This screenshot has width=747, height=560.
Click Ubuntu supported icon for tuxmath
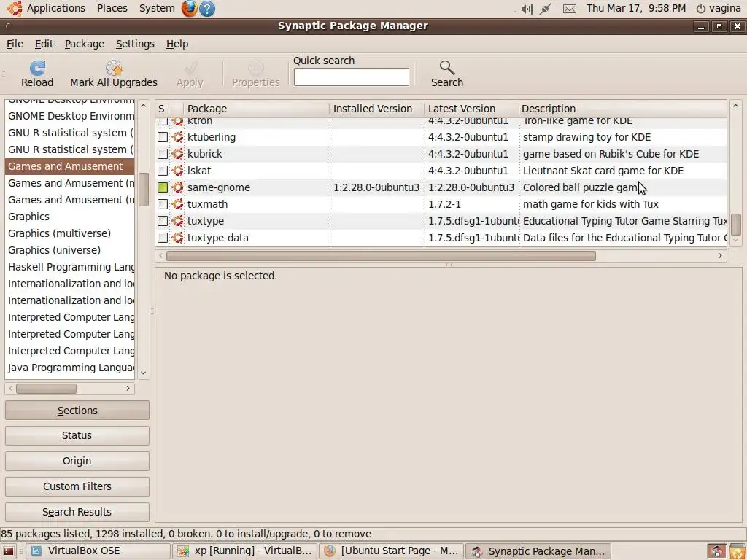178,204
